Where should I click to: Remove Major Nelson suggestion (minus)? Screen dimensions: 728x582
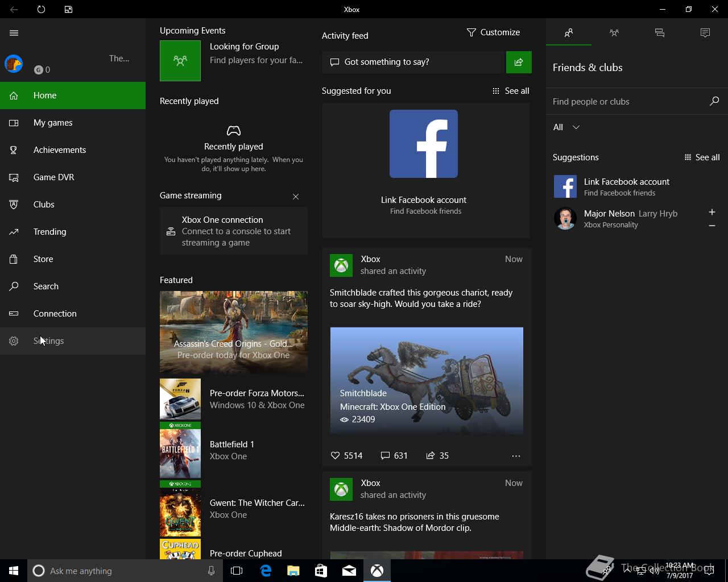712,226
